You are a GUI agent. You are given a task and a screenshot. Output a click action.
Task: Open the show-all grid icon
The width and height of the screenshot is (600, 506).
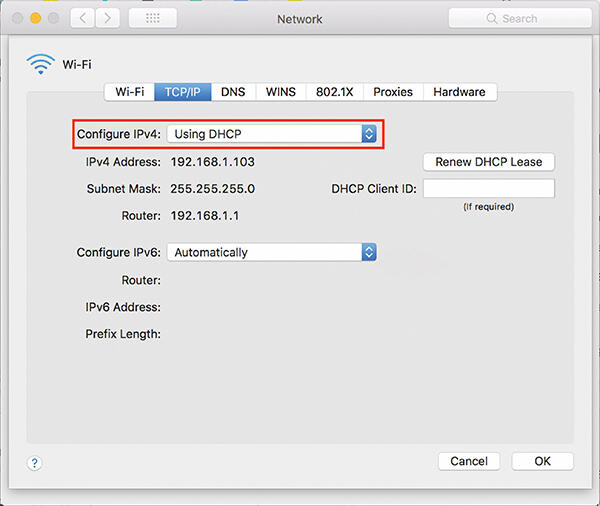[153, 19]
